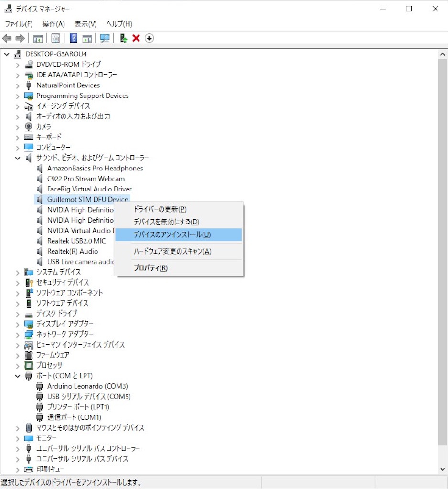Open the 操作(A) menu
The height and width of the screenshot is (489, 448).
[53, 24]
